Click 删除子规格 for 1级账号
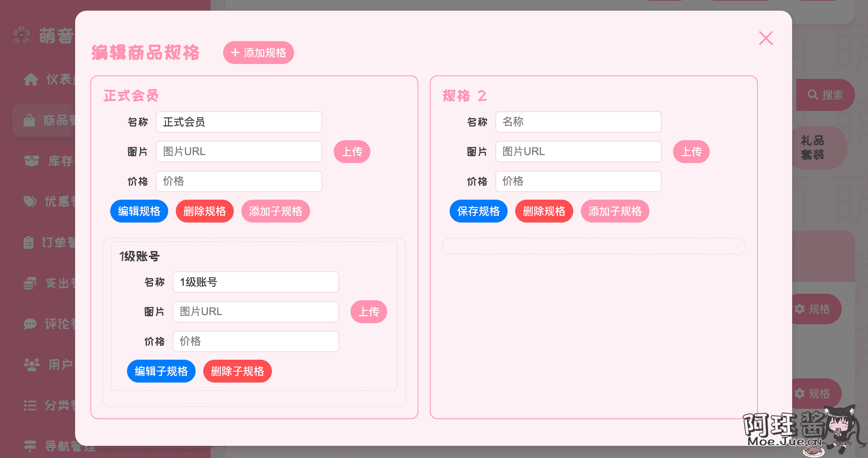The image size is (868, 458). 238,371
